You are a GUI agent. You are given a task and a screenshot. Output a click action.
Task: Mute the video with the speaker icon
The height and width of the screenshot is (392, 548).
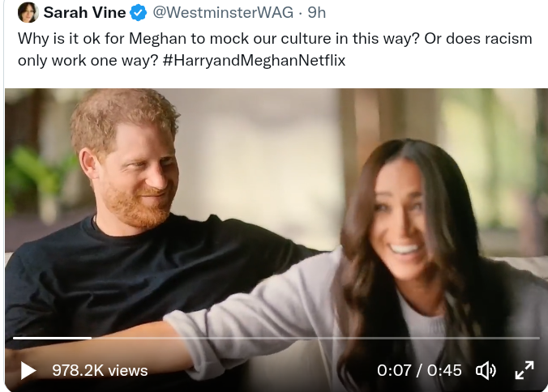point(486,370)
